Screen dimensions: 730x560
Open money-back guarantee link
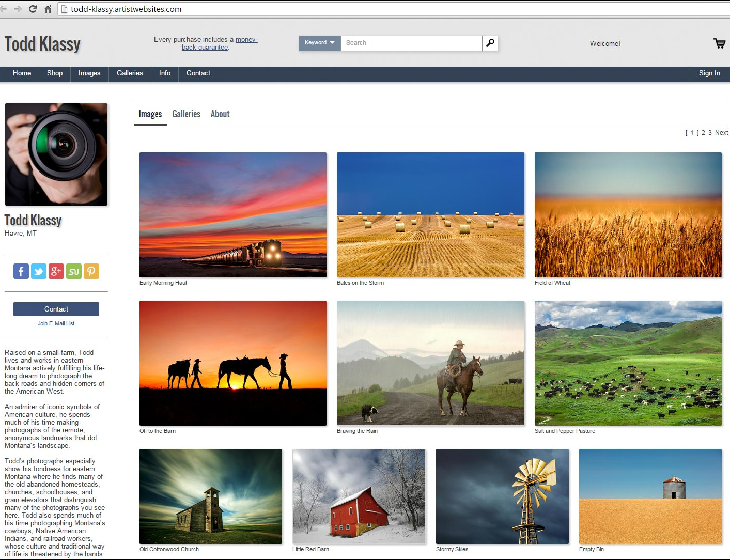click(x=220, y=43)
